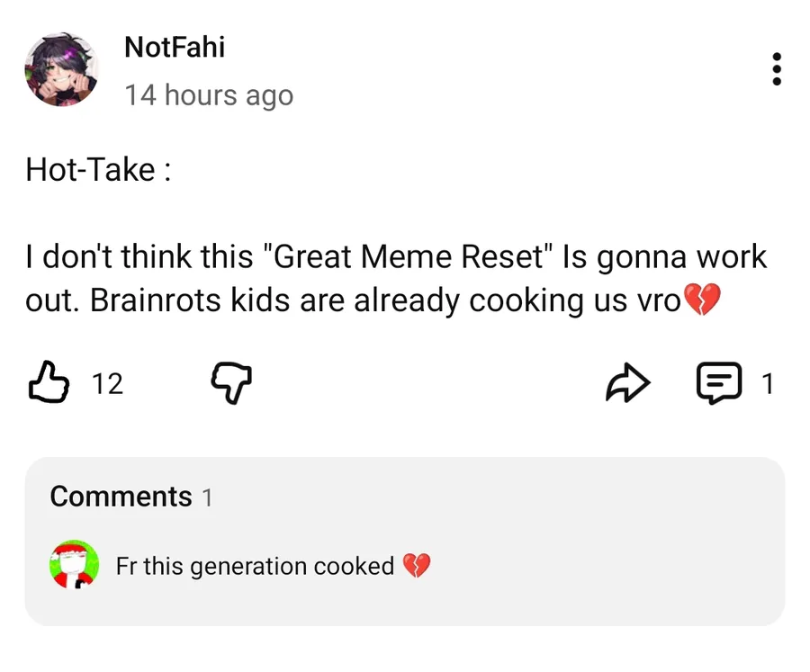Expand the Comments section heading

click(121, 497)
